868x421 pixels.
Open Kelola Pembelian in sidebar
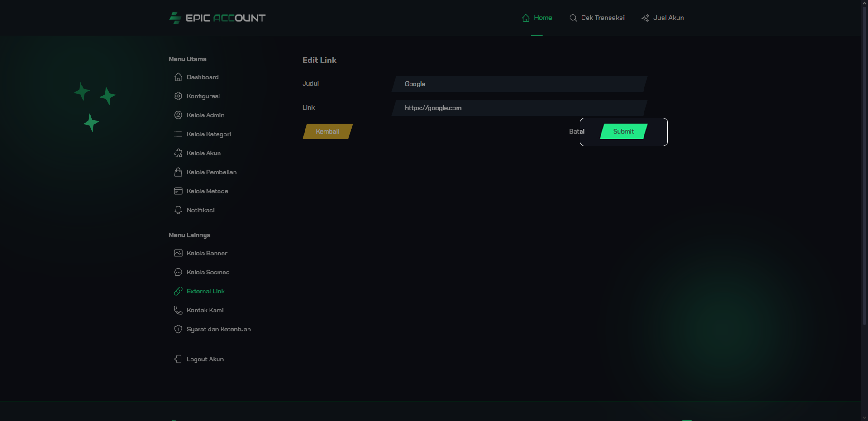click(x=205, y=172)
